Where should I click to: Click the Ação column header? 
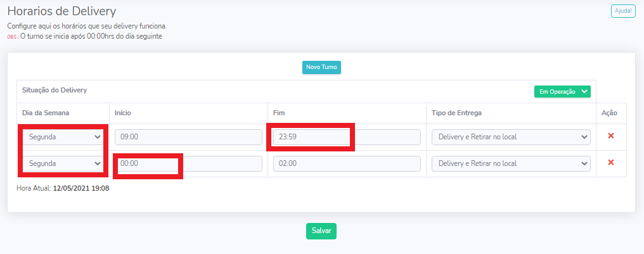click(x=609, y=113)
